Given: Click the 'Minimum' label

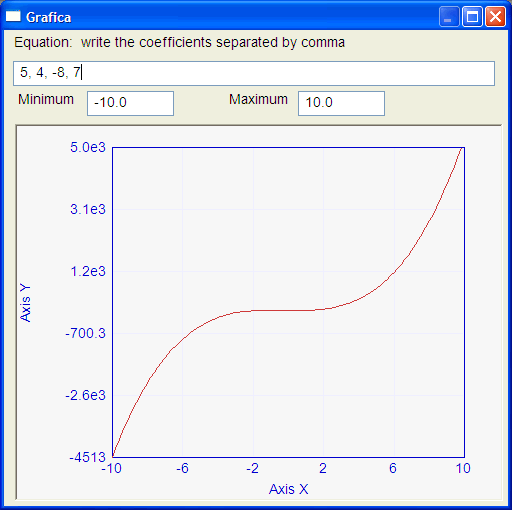Looking at the screenshot, I should click(46, 99).
